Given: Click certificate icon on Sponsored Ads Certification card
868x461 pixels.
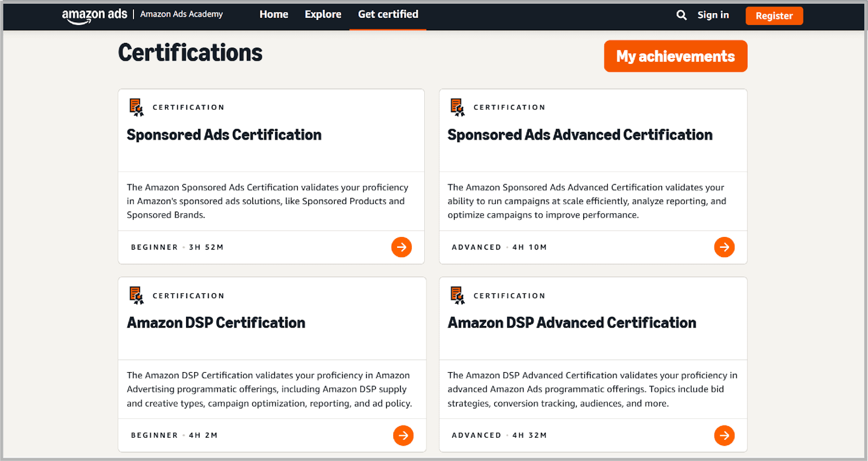Looking at the screenshot, I should pyautogui.click(x=137, y=107).
